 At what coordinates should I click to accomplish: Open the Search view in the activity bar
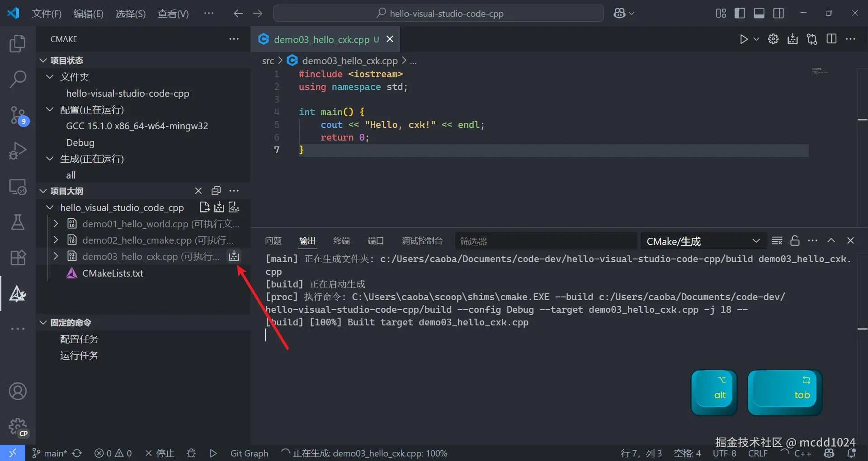point(18,79)
